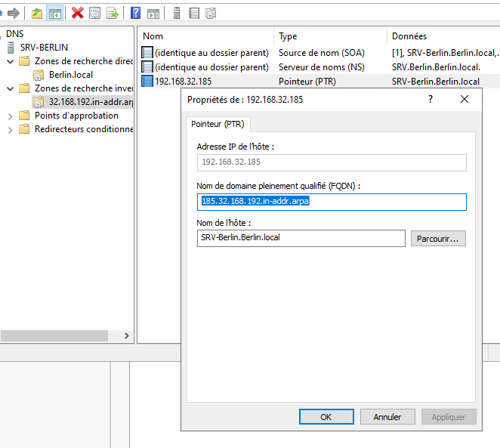Click the new server toolbar icon

click(177, 13)
